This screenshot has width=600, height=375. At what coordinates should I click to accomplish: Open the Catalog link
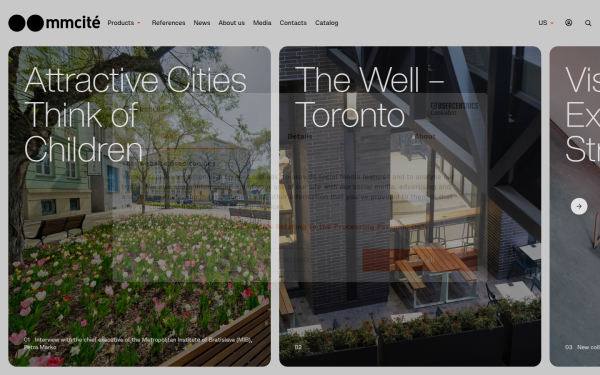[326, 23]
